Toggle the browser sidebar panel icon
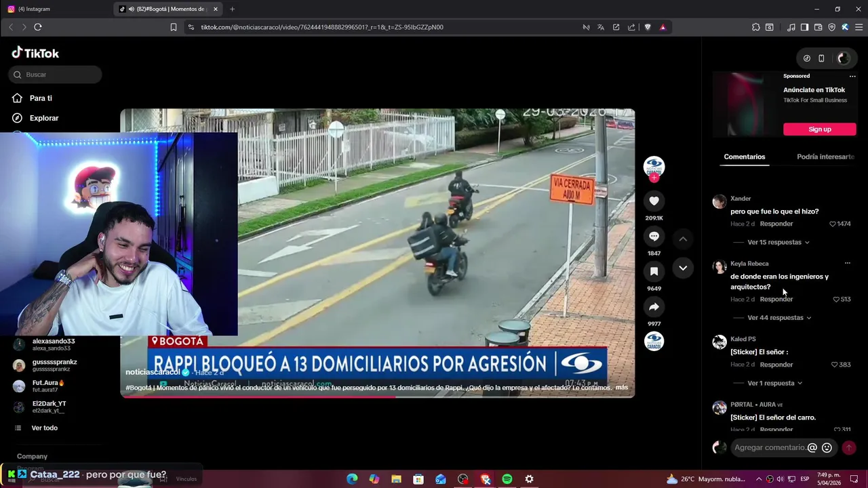 [x=804, y=27]
